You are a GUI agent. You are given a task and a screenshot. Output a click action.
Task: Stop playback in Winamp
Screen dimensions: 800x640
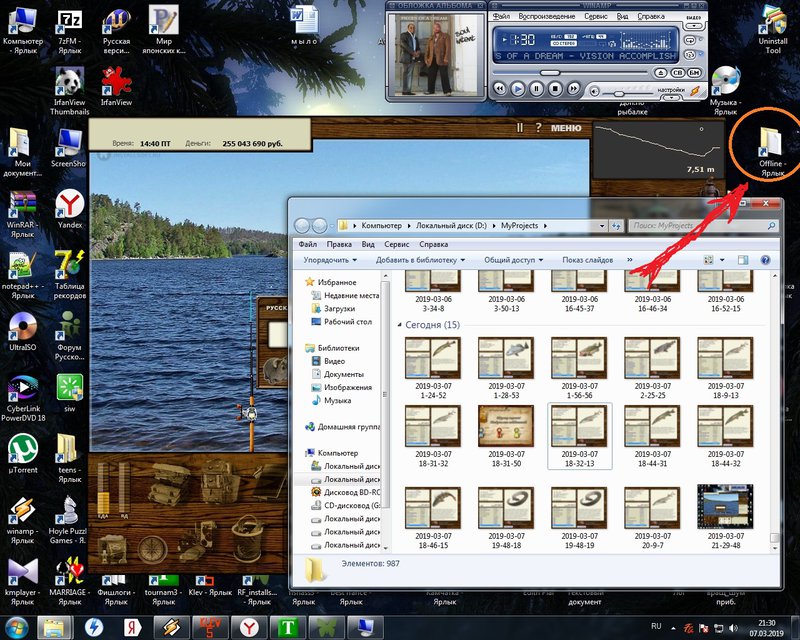click(x=555, y=89)
